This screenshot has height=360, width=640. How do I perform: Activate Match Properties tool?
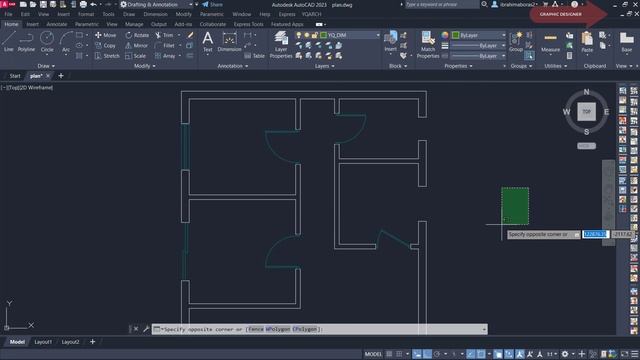coord(428,44)
